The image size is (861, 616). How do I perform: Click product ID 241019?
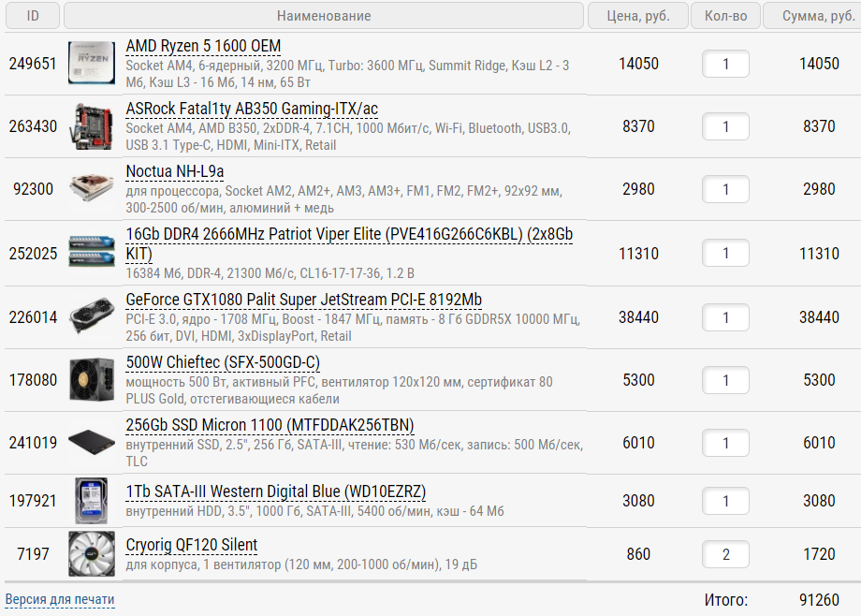click(33, 443)
